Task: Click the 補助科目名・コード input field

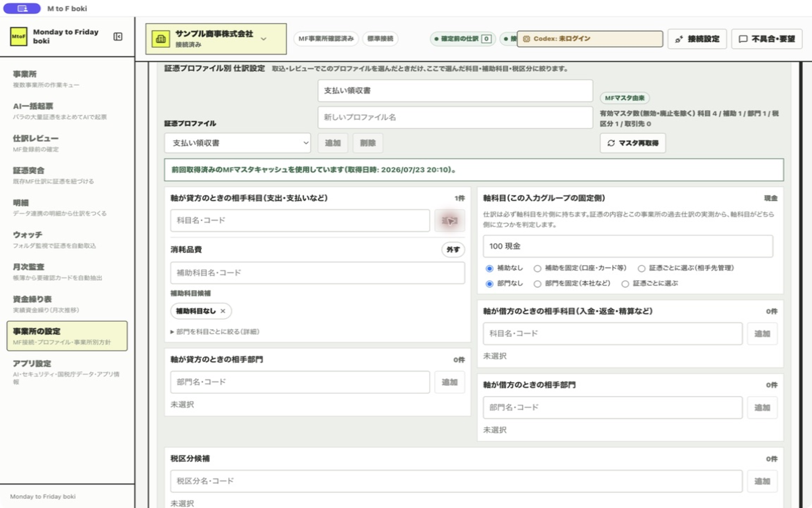Action: pos(318,273)
